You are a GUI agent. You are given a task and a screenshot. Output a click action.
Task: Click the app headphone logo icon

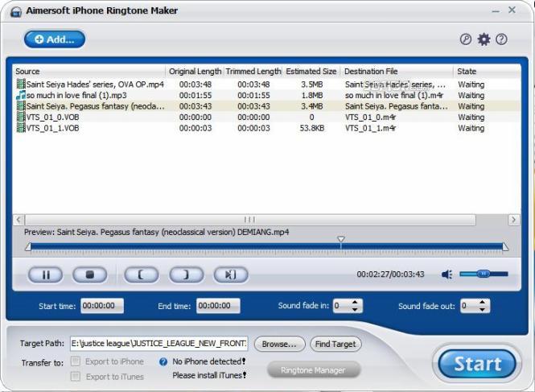[16, 11]
